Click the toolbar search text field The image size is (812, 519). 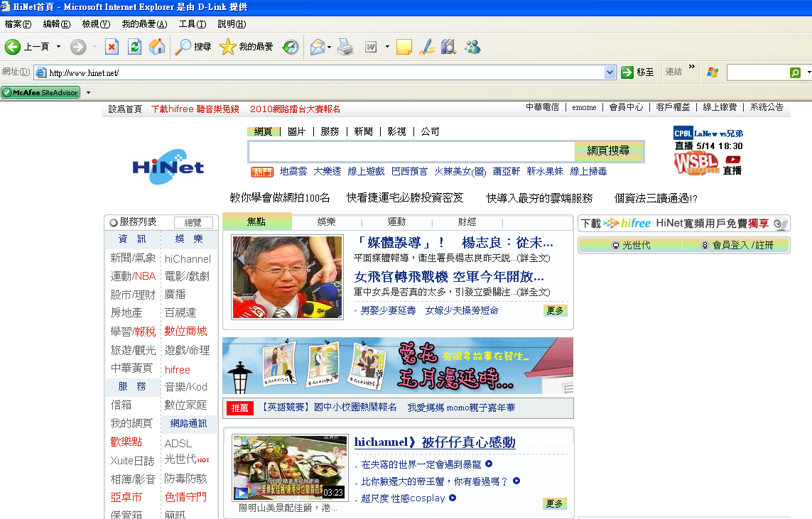(x=757, y=73)
